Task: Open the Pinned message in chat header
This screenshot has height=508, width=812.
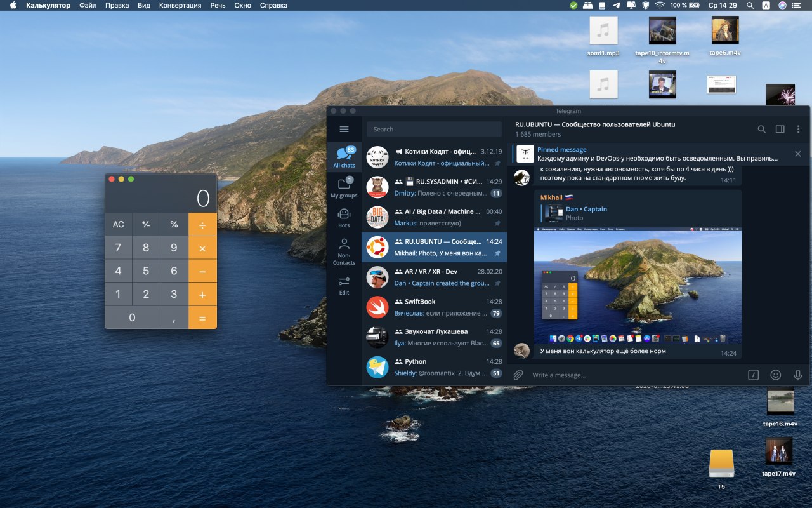Action: tap(650, 154)
